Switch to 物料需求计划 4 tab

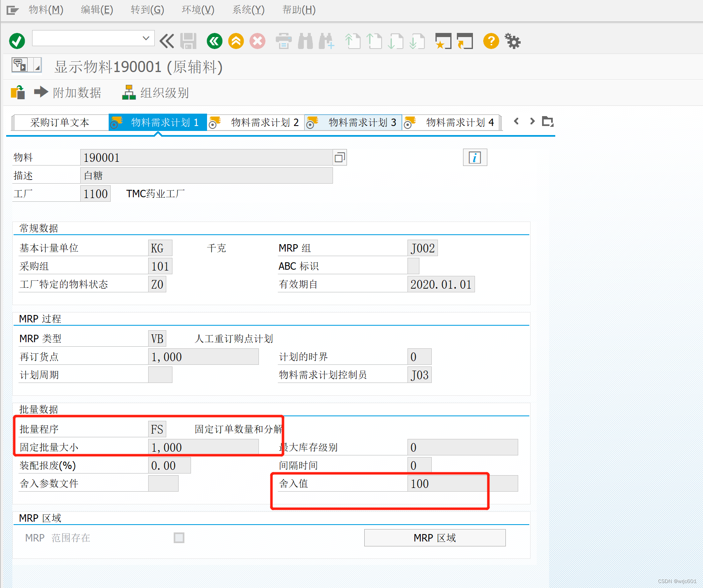click(451, 122)
